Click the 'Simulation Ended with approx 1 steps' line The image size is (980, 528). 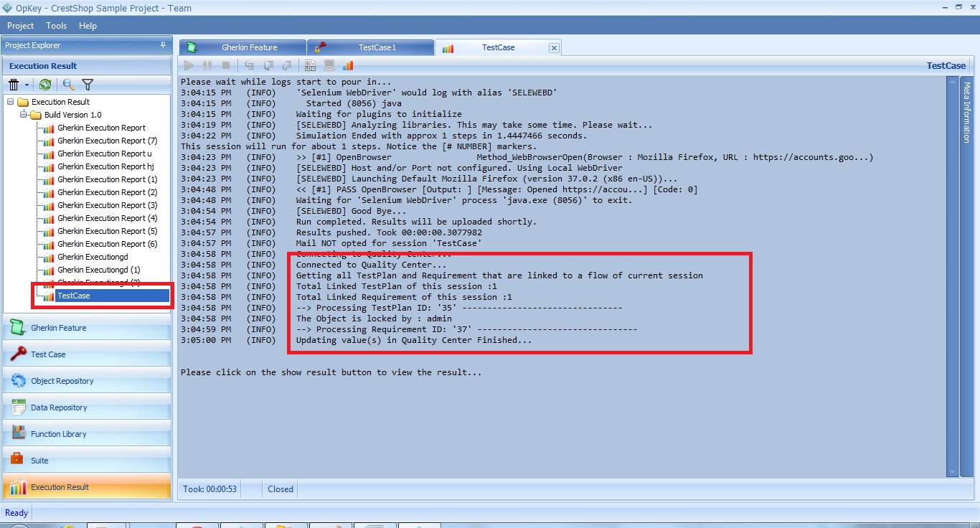pyautogui.click(x=383, y=136)
